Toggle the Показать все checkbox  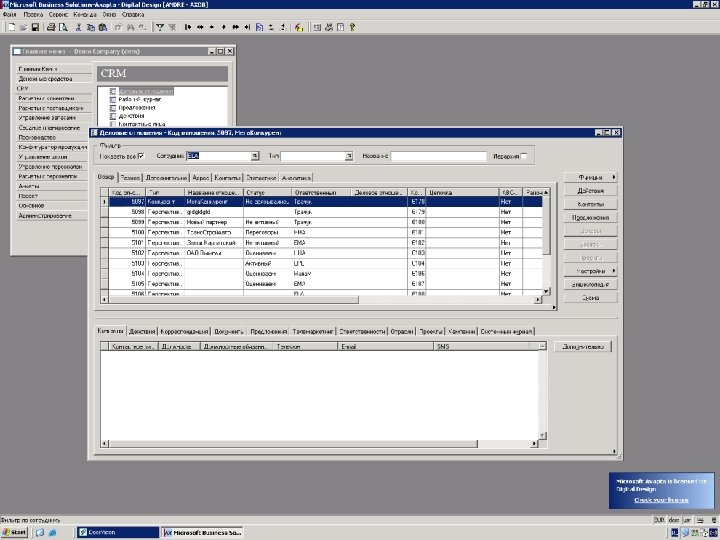point(141,156)
